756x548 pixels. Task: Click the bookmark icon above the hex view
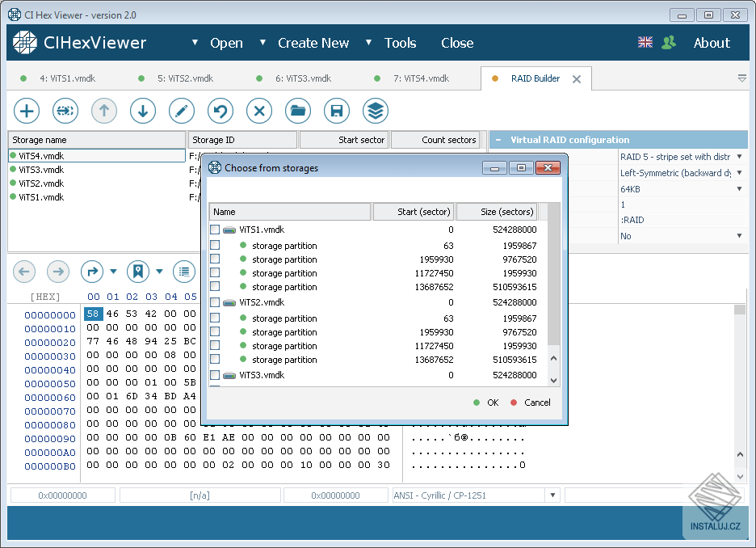[x=138, y=272]
